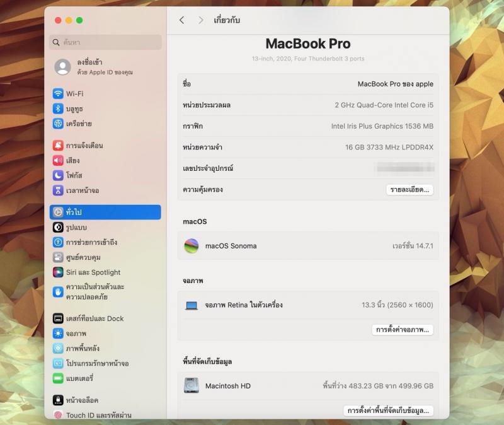Open the Siri และ Spotlight icon
This screenshot has height=425, width=504.
(58, 272)
